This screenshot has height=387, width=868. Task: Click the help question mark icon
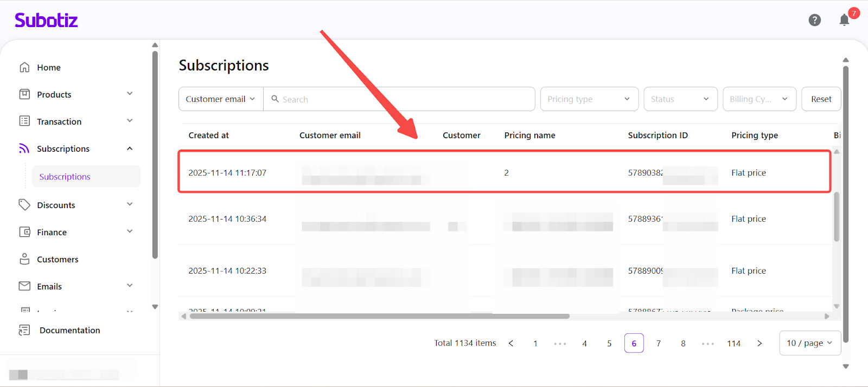point(814,20)
